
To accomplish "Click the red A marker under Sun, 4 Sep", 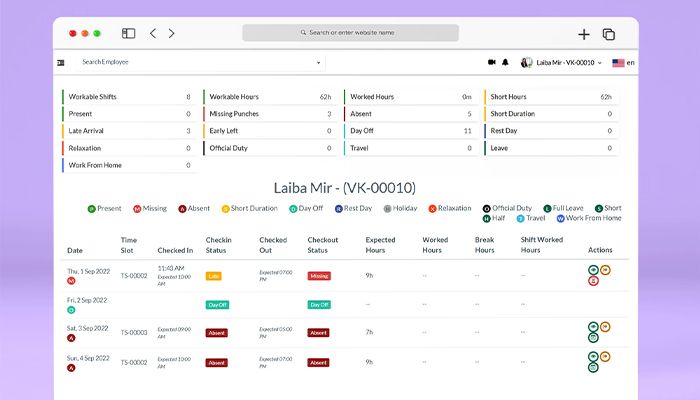I will pyautogui.click(x=71, y=368).
